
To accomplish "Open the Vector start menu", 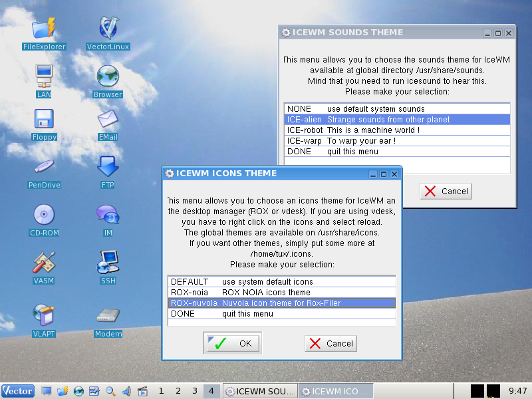I will click(18, 391).
